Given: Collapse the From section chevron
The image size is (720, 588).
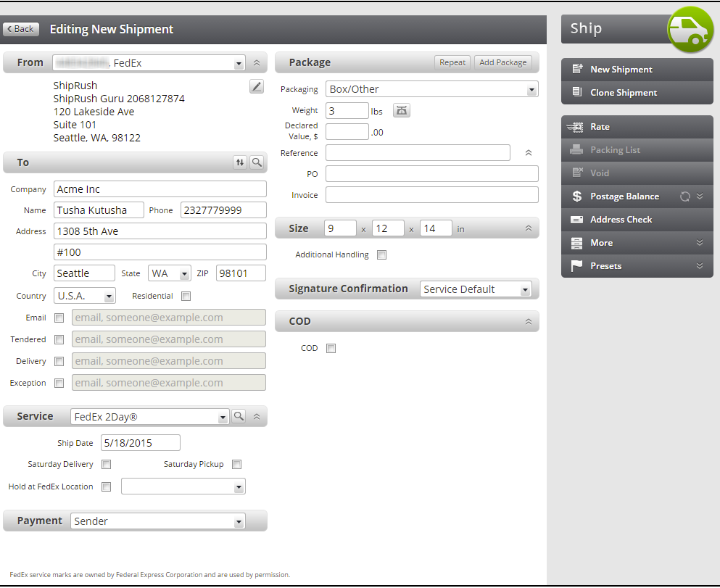Looking at the screenshot, I should 257,63.
